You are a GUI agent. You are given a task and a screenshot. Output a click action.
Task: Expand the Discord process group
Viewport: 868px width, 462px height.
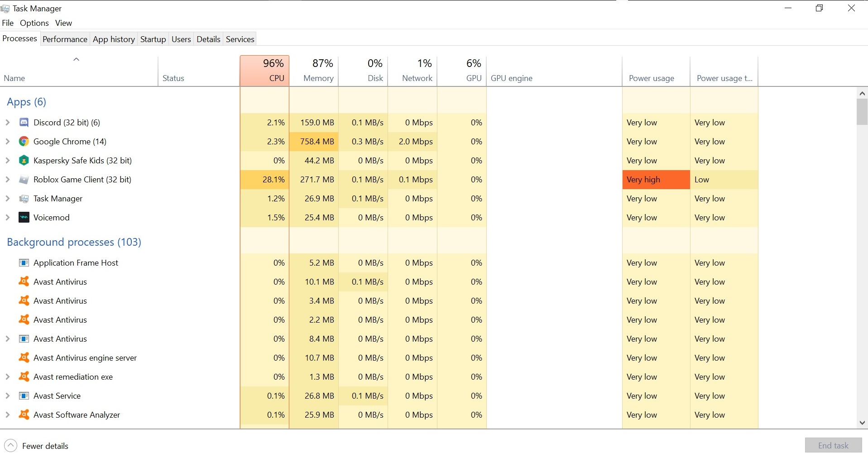(8, 123)
